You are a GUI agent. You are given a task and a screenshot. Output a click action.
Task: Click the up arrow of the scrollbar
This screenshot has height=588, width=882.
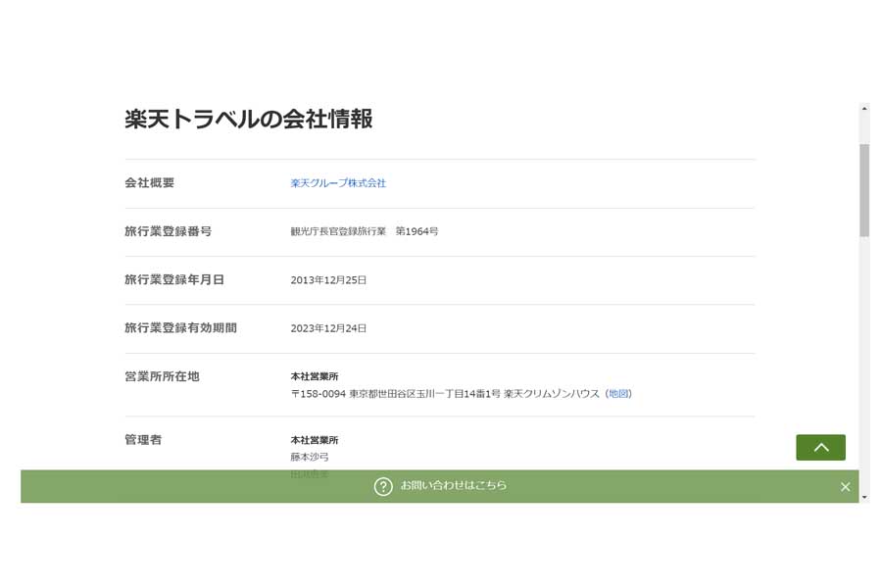coord(863,108)
